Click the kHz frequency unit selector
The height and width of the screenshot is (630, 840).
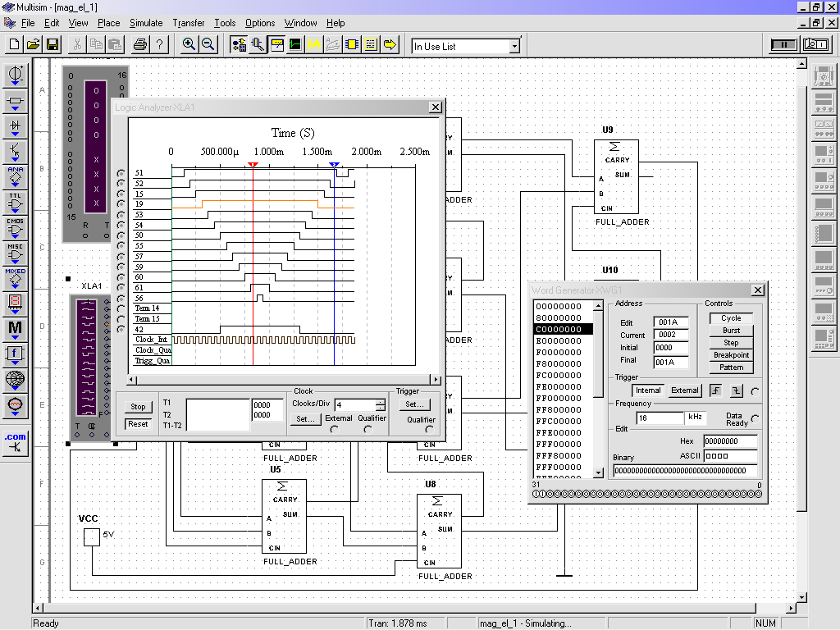point(696,418)
